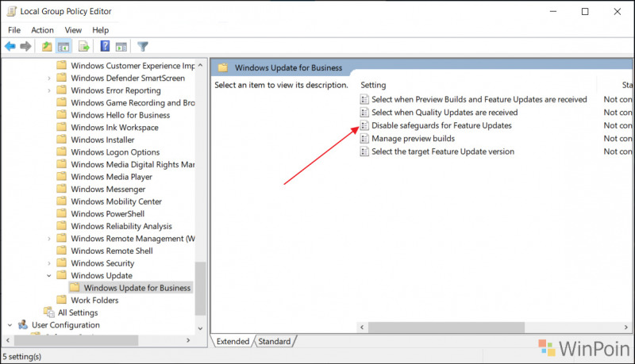
Task: Click folder icon of Work Folders
Action: click(x=62, y=300)
